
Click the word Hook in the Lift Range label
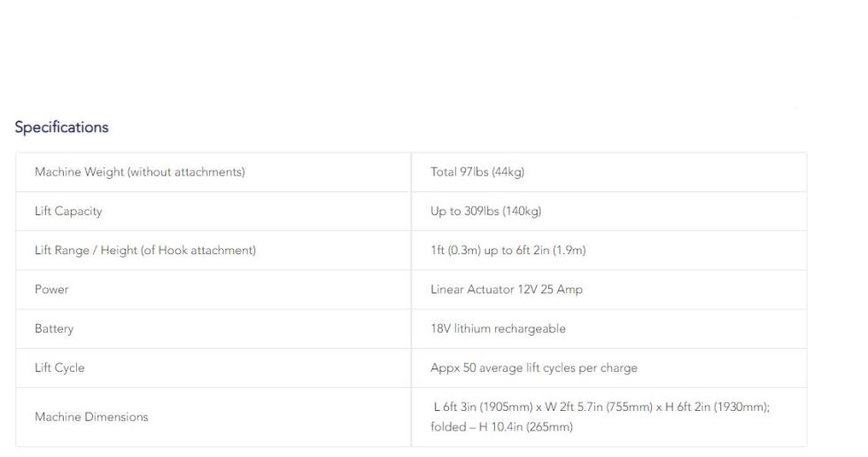173,251
